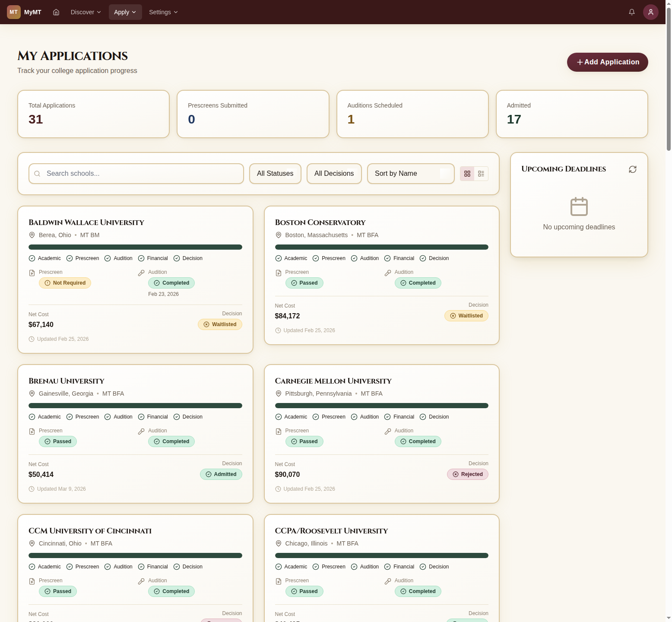Click the calendar icon in deadlines panel

point(579,206)
